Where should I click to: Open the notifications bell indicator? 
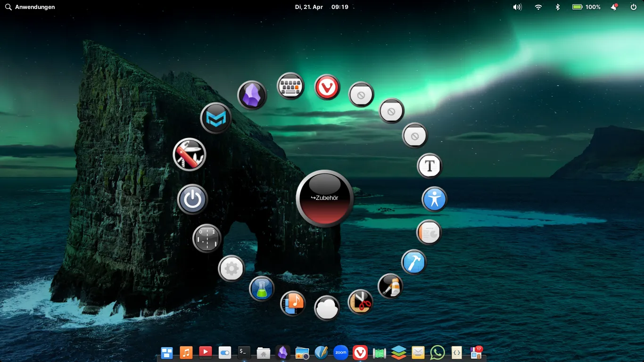click(x=614, y=7)
